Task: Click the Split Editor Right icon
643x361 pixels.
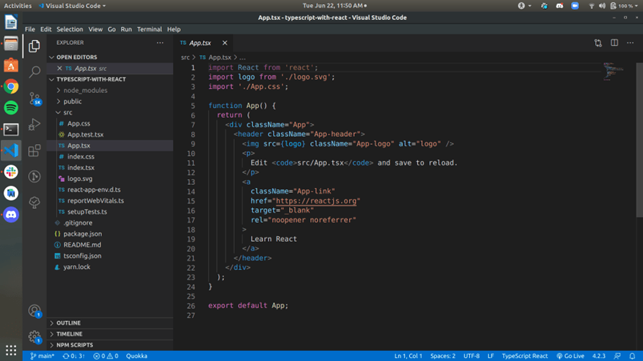Action: (x=614, y=43)
